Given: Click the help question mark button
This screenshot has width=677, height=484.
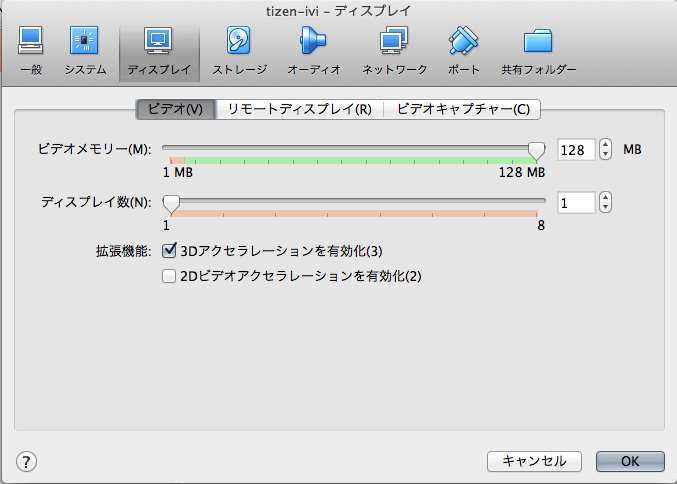Looking at the screenshot, I should (26, 462).
